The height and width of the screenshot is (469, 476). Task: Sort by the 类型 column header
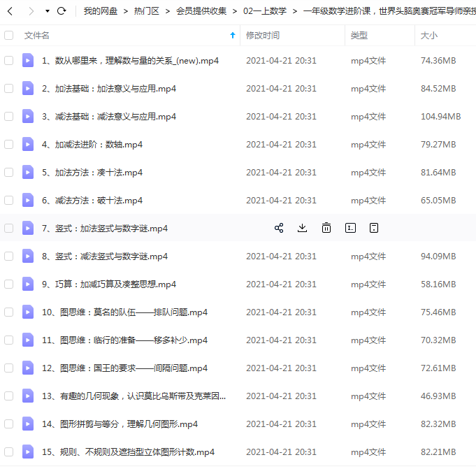(359, 35)
